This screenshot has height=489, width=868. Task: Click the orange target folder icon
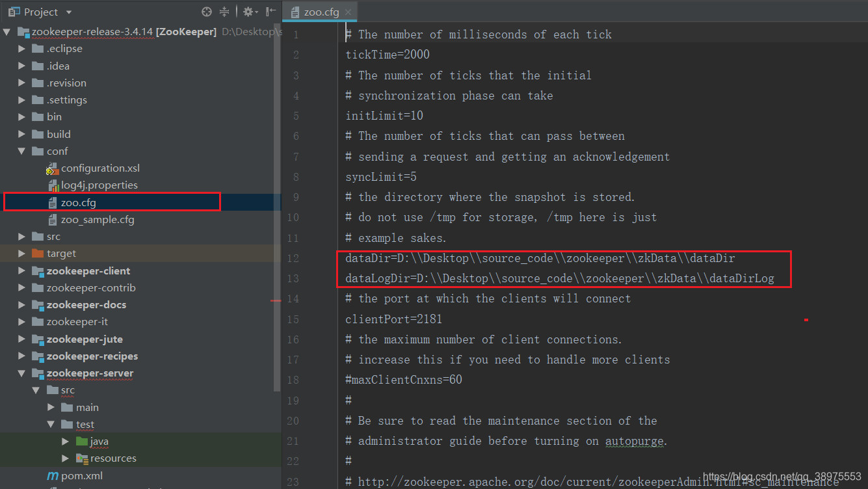coord(38,254)
